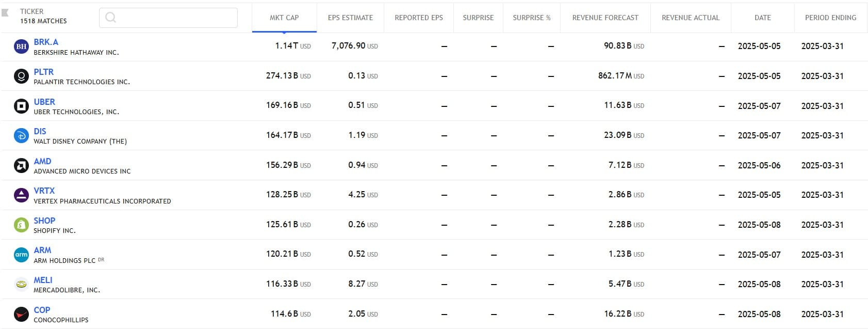Click the 8.27 EPS estimate value
The height and width of the screenshot is (329, 868).
click(363, 284)
